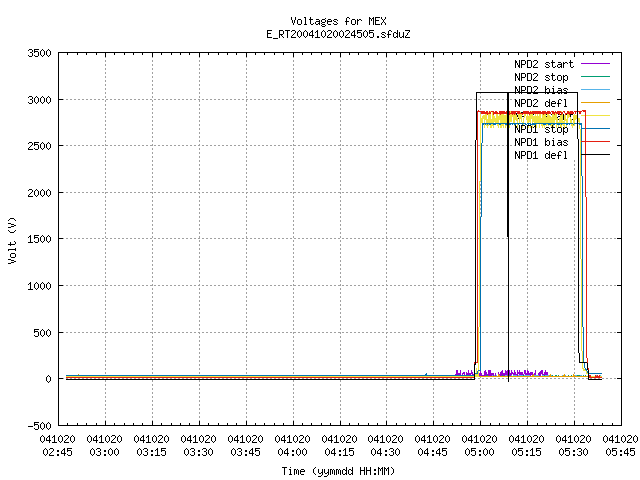
Task: Click the 05:45 time tick label
Action: pyautogui.click(x=620, y=452)
